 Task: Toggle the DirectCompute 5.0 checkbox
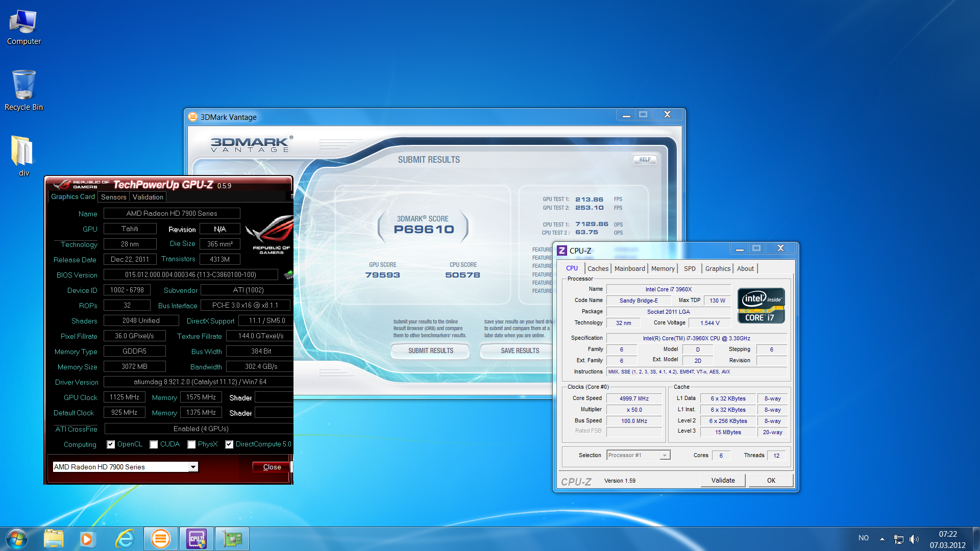coord(229,444)
